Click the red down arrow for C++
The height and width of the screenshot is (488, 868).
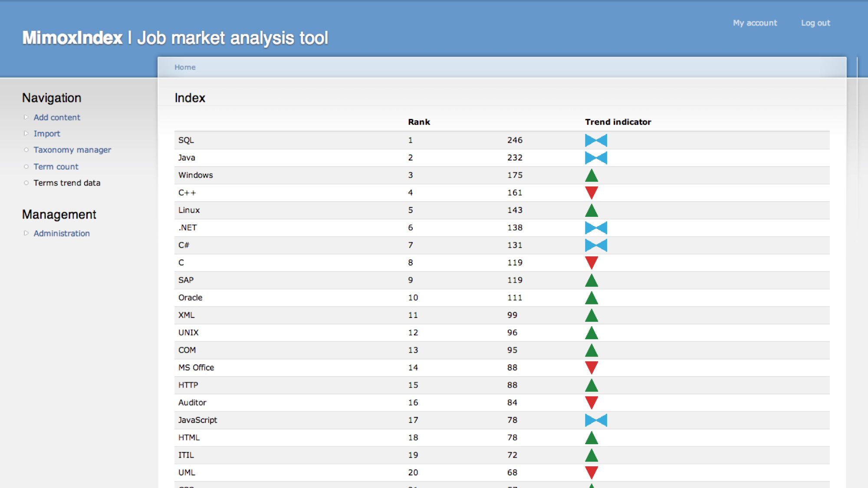(x=591, y=192)
